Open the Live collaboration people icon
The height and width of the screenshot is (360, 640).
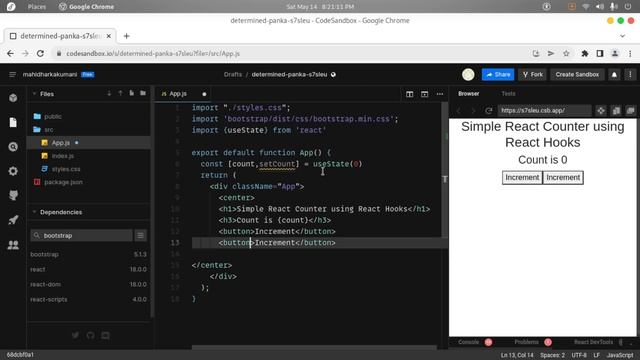pos(13,244)
